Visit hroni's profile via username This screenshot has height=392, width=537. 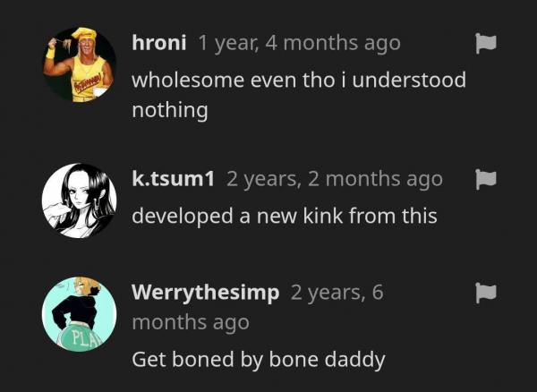tap(159, 43)
